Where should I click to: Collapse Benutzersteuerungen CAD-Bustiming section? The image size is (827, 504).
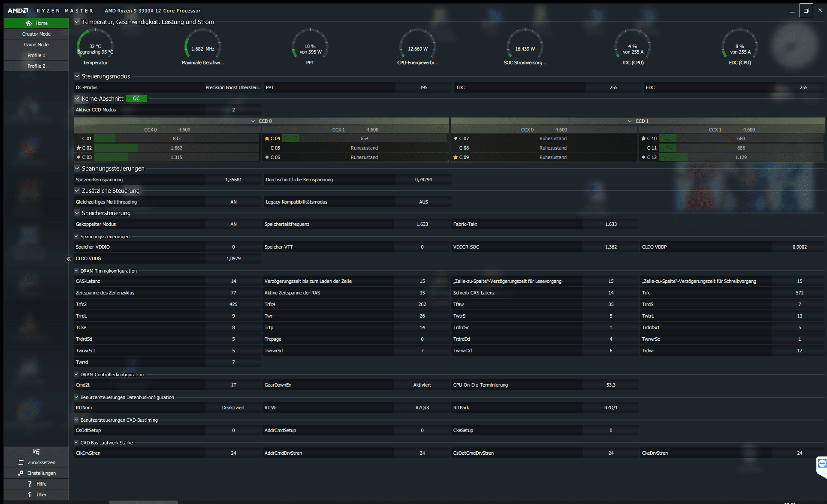[76, 420]
